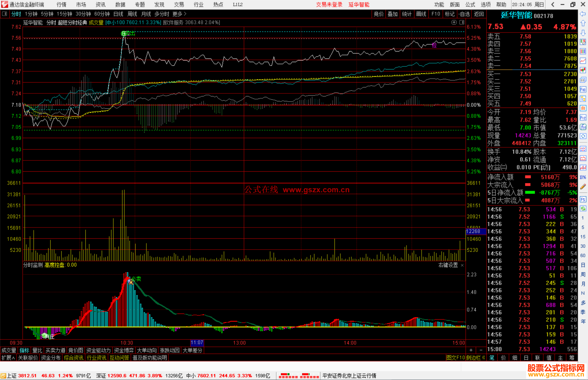
Task: Click the F10 sidebar icon
Action: click(x=583, y=89)
